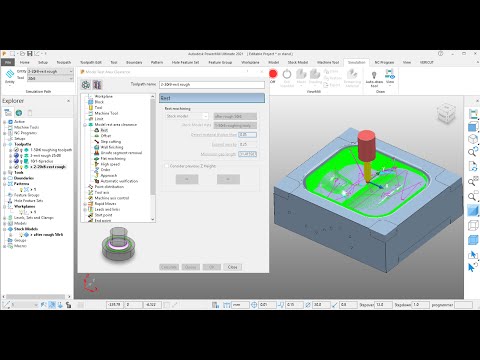Toggle lightbulb of 10r1-6prudce toolpath
Viewport: 480px width, 360px height.
(22, 161)
